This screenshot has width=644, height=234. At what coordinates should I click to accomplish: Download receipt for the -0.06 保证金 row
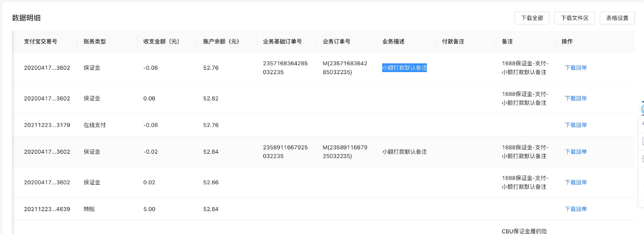tap(576, 68)
